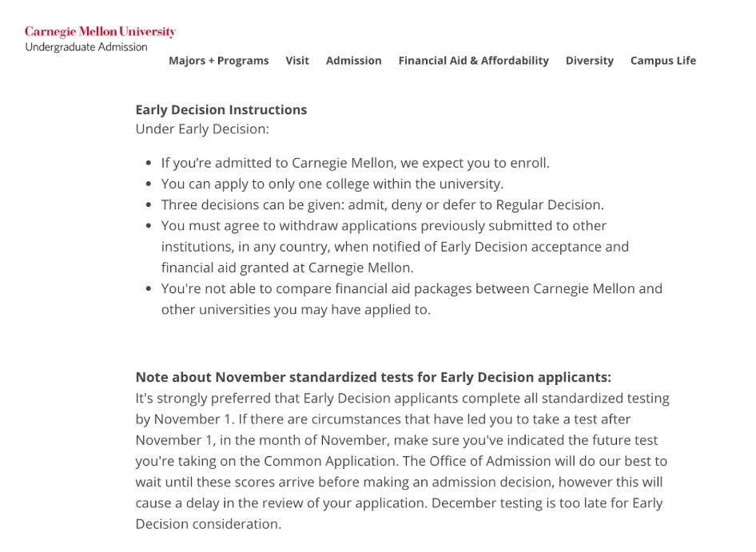
Task: Click the last line "Decision consideration."
Action: [x=208, y=524]
